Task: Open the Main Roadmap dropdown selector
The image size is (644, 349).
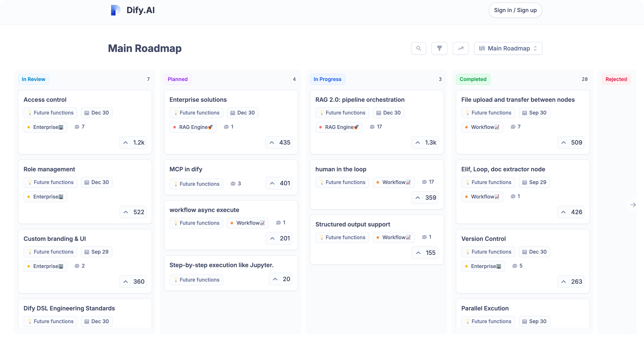Action: [508, 48]
